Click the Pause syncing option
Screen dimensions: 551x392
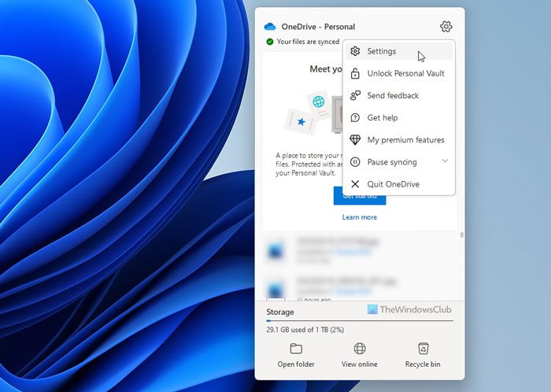[399, 162]
